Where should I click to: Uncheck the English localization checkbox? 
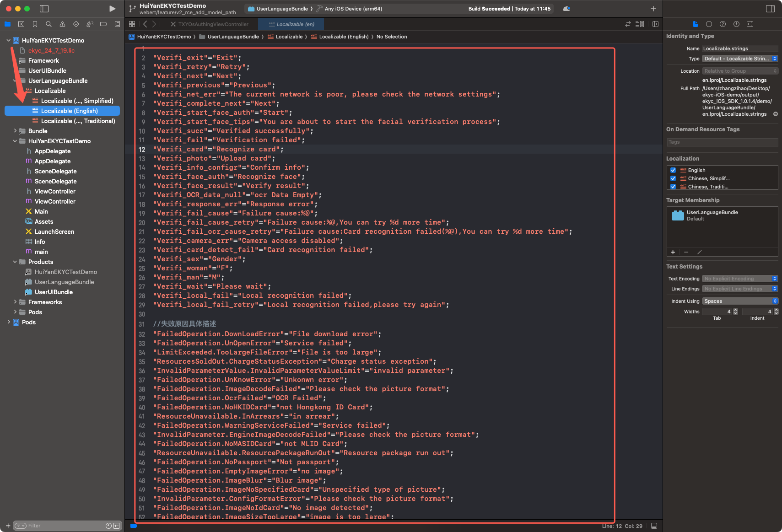673,170
